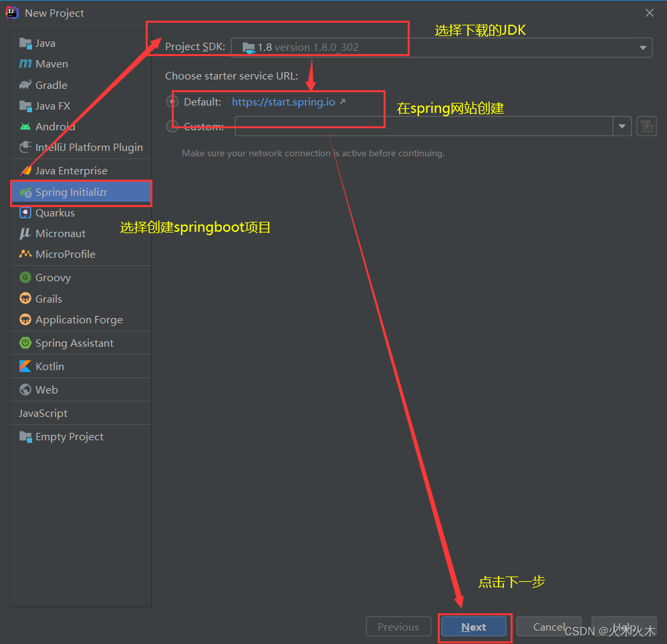Select Spring Initializr generator entry
Viewport: 667px width, 644px height.
pos(82,192)
